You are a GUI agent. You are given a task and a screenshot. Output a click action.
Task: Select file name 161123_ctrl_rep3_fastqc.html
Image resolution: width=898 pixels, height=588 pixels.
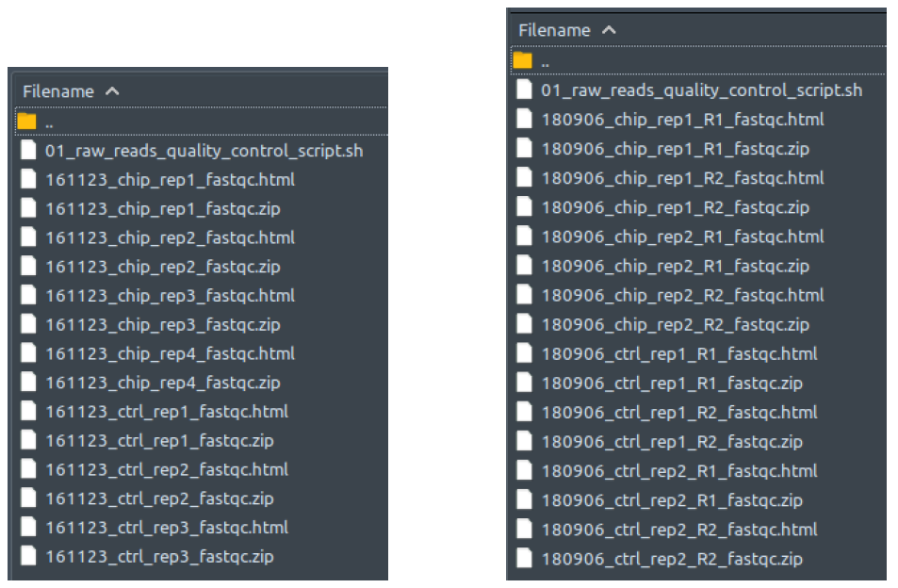tap(167, 528)
